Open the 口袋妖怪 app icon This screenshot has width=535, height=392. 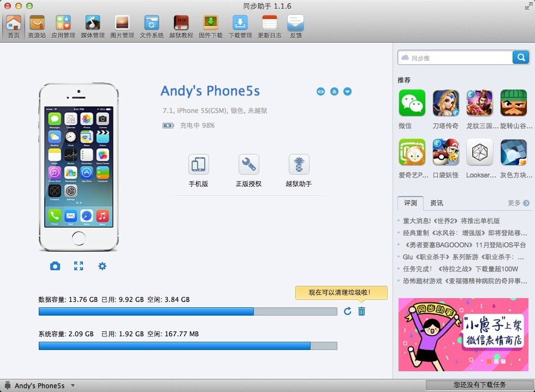coord(445,152)
